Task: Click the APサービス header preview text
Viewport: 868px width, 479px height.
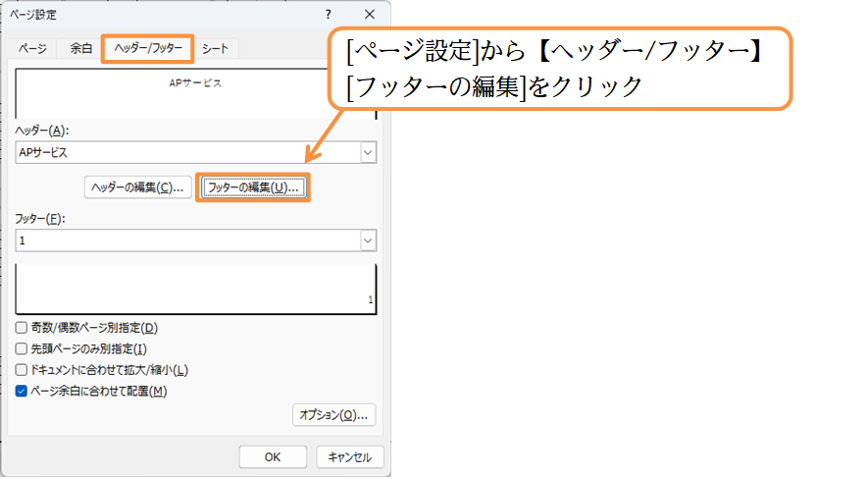Action: pyautogui.click(x=195, y=83)
